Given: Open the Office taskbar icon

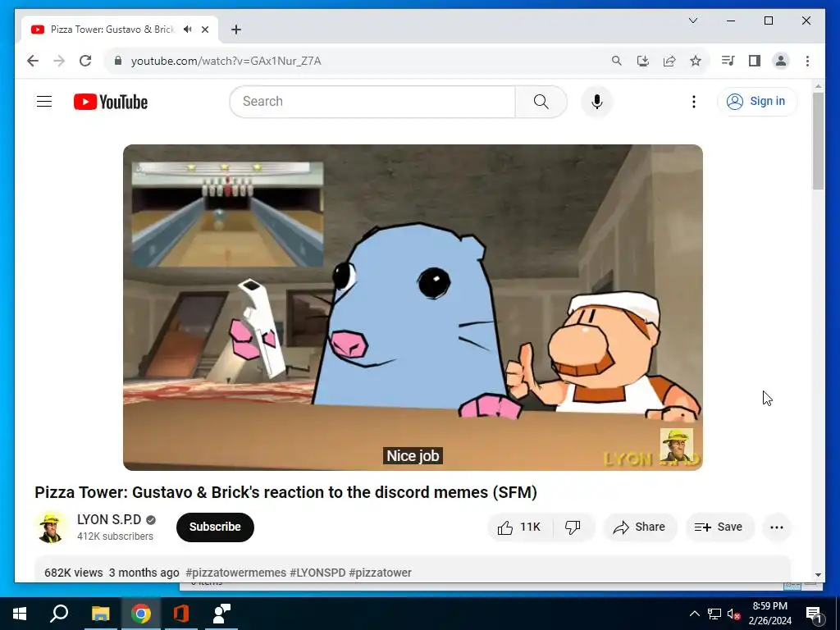Looking at the screenshot, I should click(181, 614).
